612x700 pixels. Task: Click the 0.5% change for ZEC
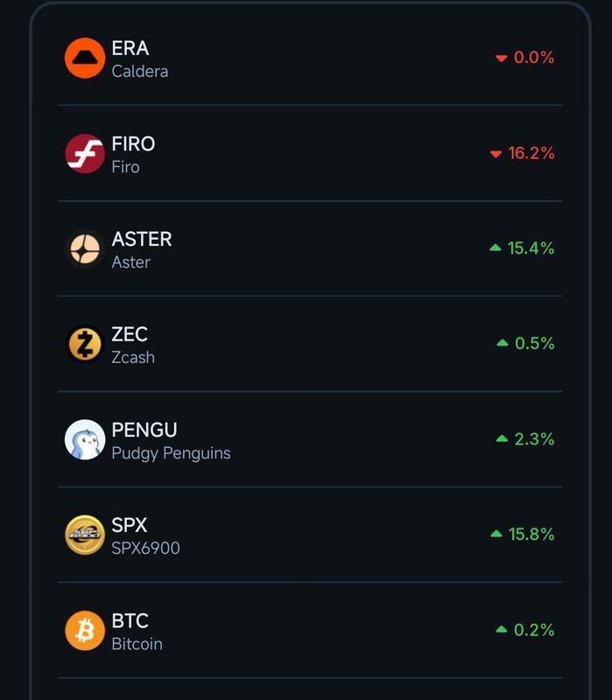coord(534,344)
